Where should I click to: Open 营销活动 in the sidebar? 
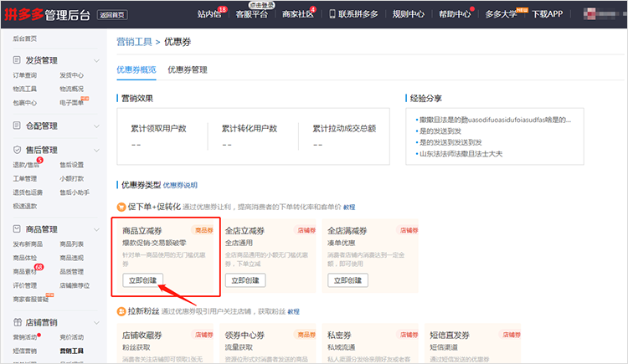click(x=25, y=337)
